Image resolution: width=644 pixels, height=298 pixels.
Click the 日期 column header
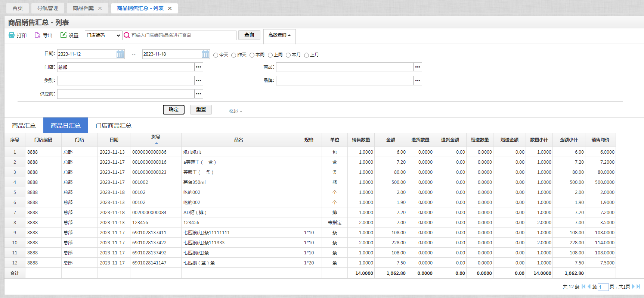114,140
